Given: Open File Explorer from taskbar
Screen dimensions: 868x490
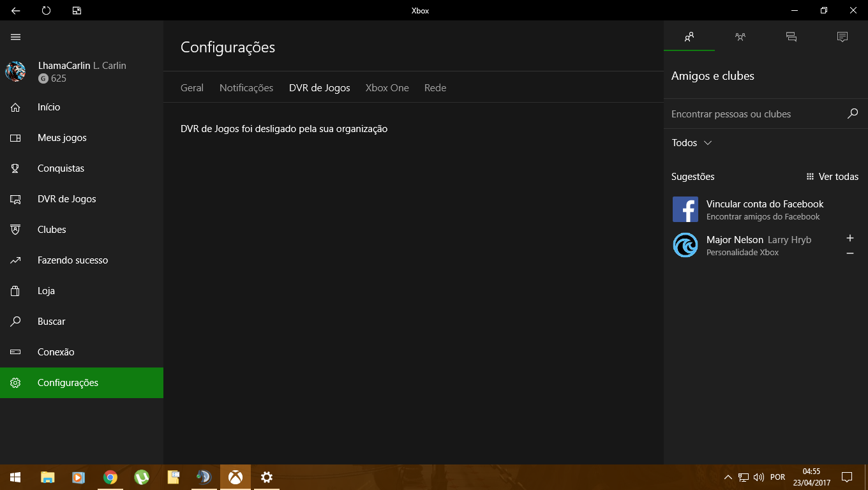Looking at the screenshot, I should click(48, 477).
